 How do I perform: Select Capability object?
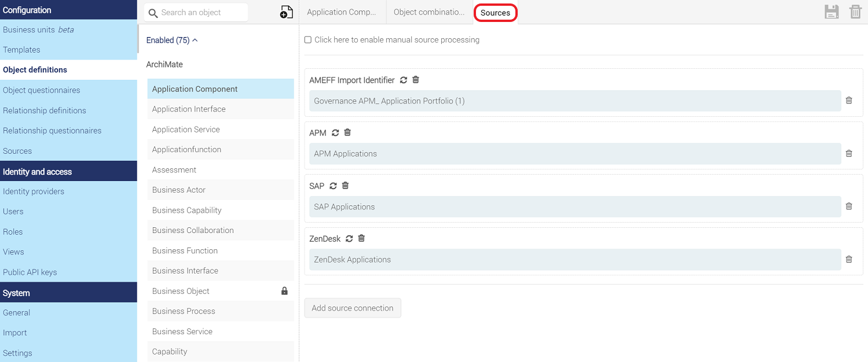click(221, 352)
